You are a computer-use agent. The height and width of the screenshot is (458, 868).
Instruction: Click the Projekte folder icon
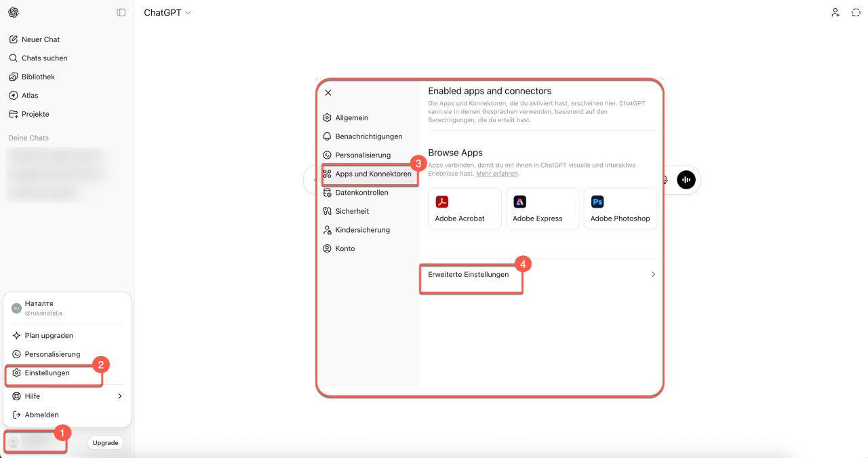click(x=14, y=114)
